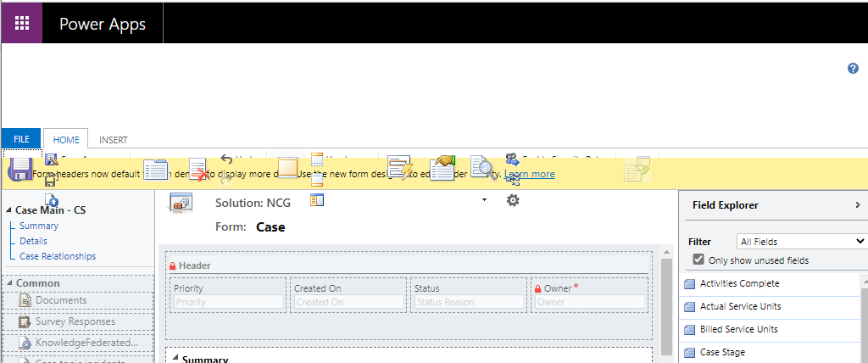Click the solution icon beside Solution: NCG

click(x=180, y=203)
